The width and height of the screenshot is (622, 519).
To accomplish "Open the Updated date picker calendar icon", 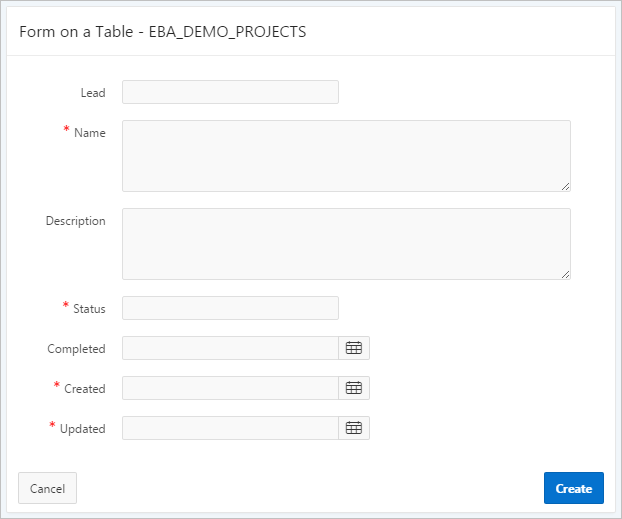I will (x=354, y=428).
